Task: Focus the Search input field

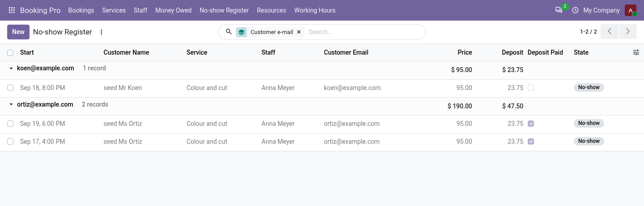Action: [x=364, y=32]
